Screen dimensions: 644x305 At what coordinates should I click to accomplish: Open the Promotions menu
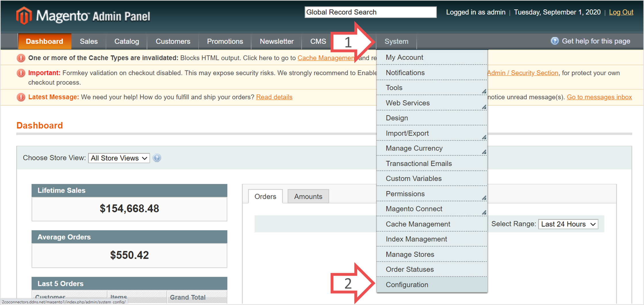pyautogui.click(x=225, y=41)
